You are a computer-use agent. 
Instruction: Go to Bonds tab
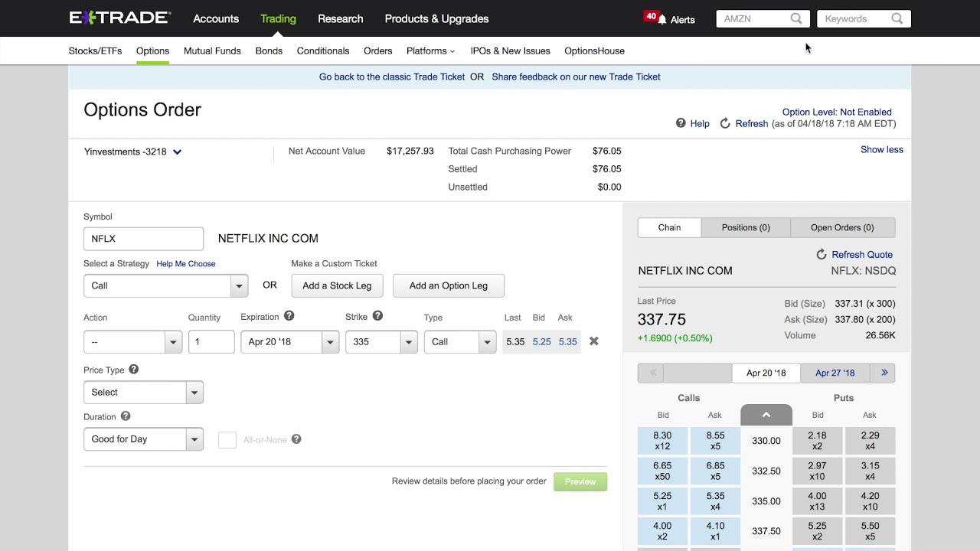pos(269,51)
